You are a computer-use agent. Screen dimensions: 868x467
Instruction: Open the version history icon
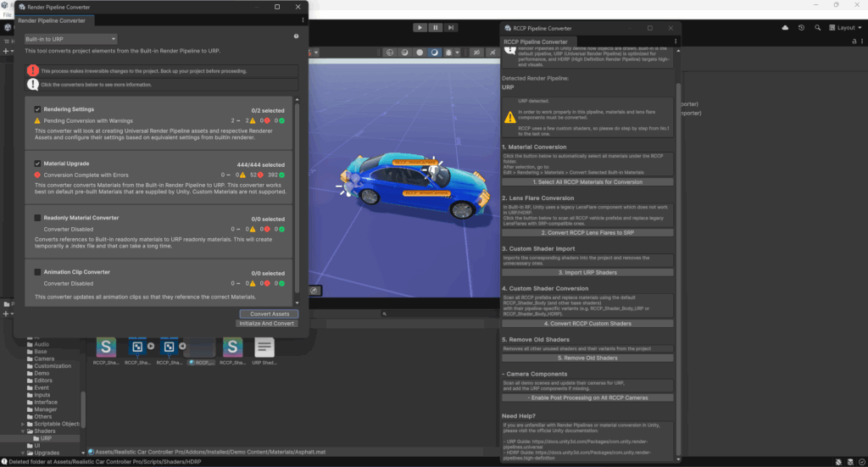(x=802, y=28)
